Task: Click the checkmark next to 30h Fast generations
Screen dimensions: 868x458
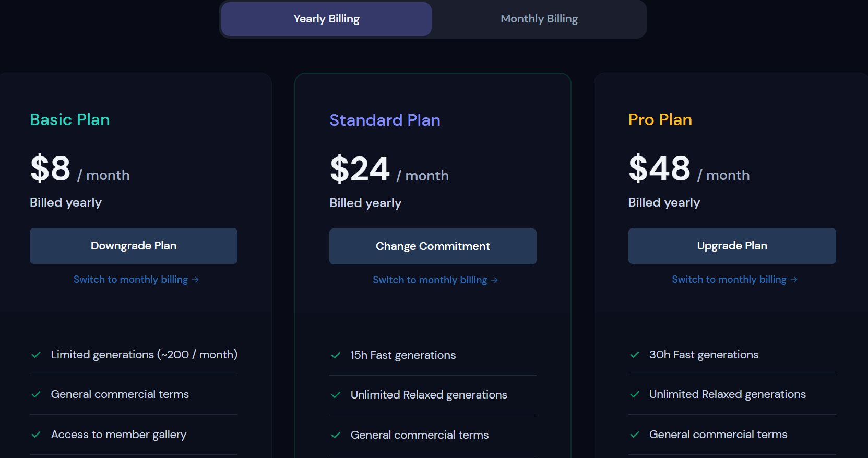Action: point(635,355)
